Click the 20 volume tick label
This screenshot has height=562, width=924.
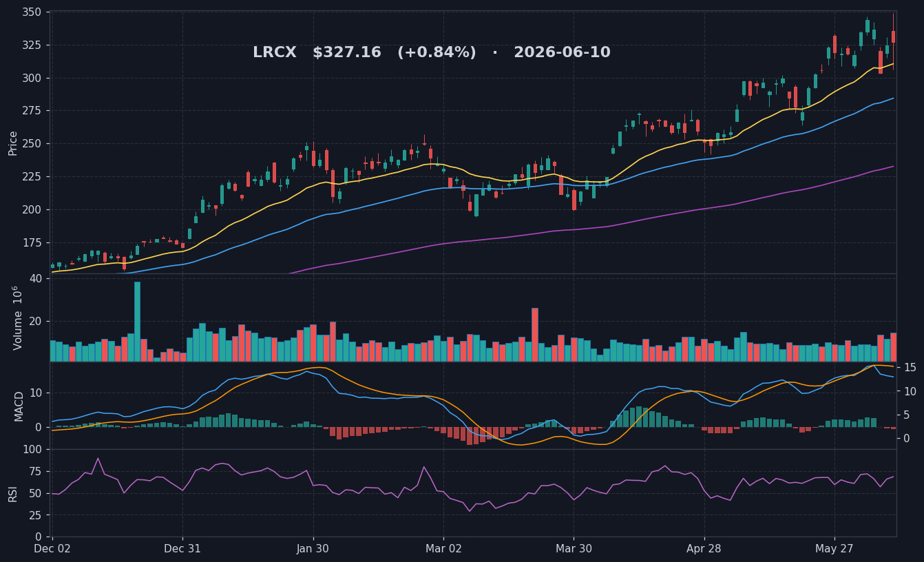(35, 321)
